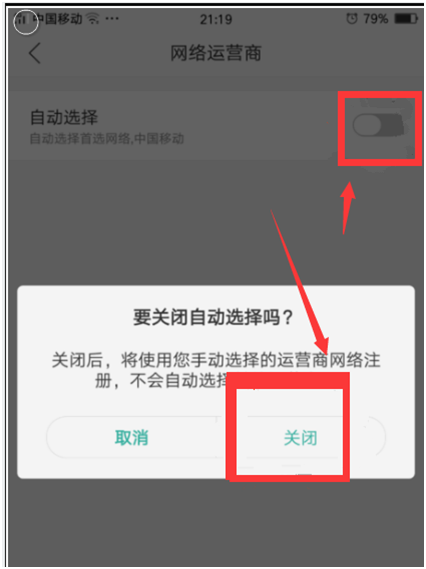
Task: Tap the 自动选择 setting label
Action: point(64,117)
